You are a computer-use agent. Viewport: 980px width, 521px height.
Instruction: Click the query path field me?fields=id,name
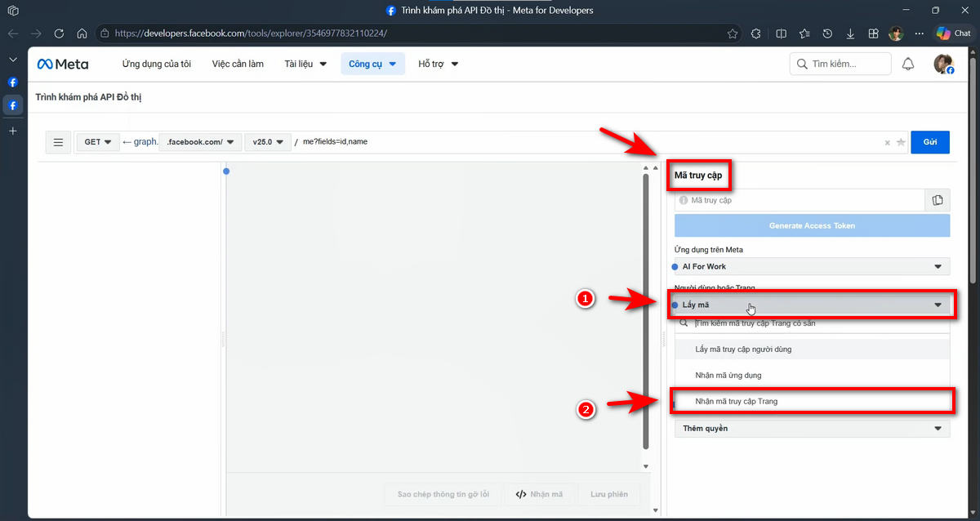[x=588, y=142]
